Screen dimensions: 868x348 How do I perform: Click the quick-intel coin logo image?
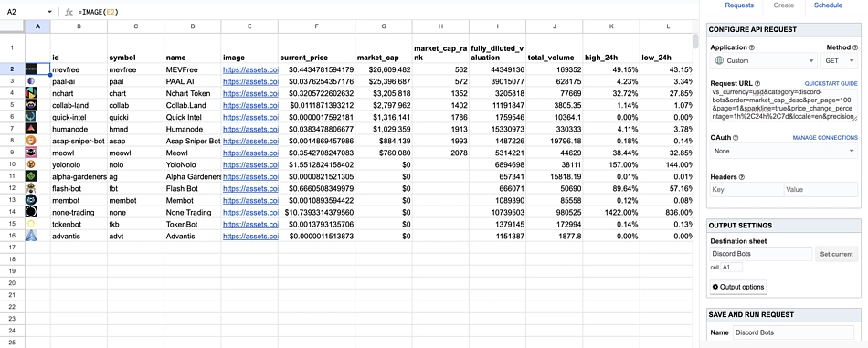[x=31, y=117]
